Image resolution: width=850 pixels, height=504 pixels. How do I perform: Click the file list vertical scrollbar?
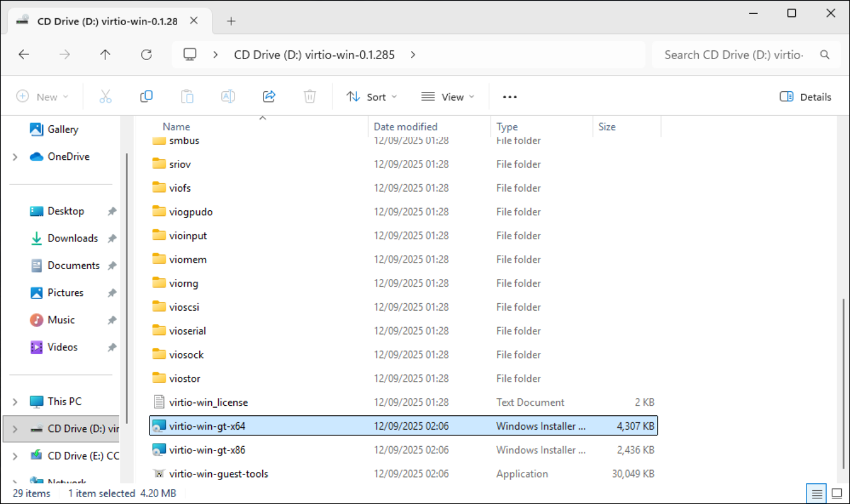coord(844,383)
